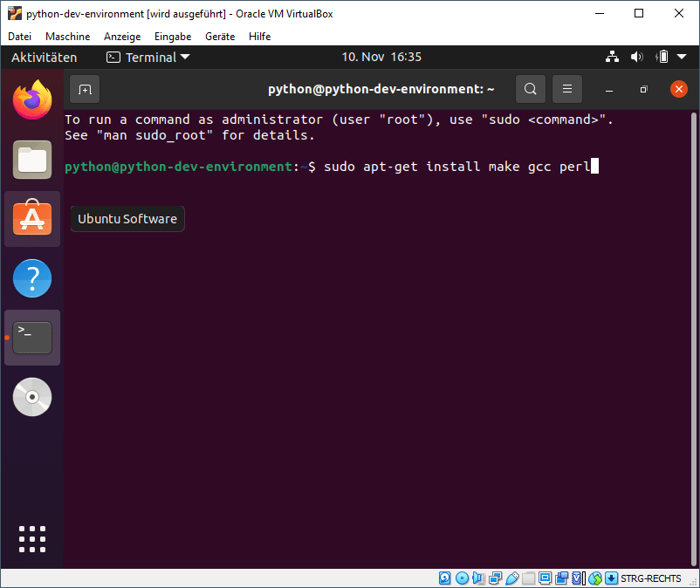Launch the Files manager from the dock
Viewport: 700px width, 588px height.
(32, 159)
